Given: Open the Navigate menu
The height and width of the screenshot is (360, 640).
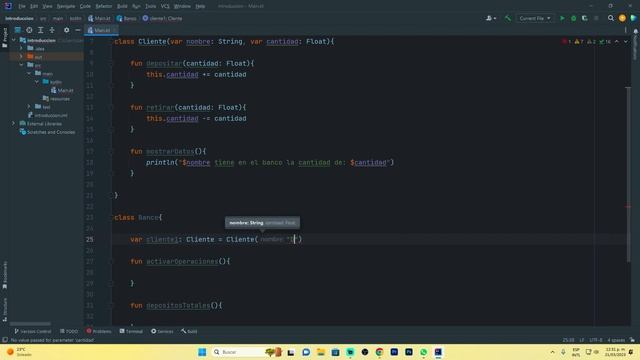Looking at the screenshot, I should point(66,6).
